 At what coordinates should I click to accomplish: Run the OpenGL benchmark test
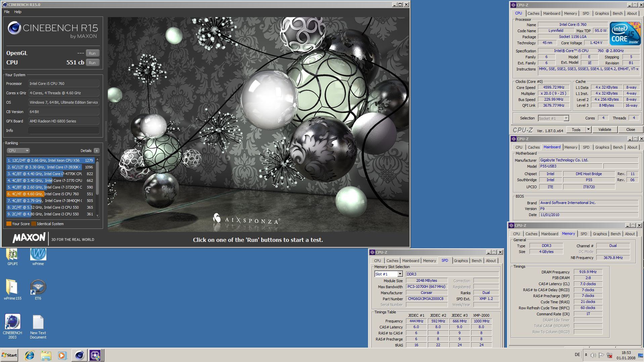92,53
